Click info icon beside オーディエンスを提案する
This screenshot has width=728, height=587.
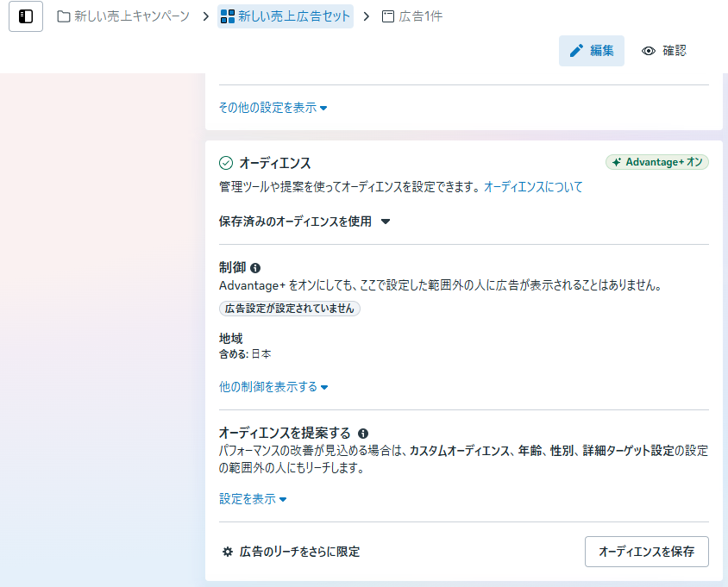click(363, 433)
